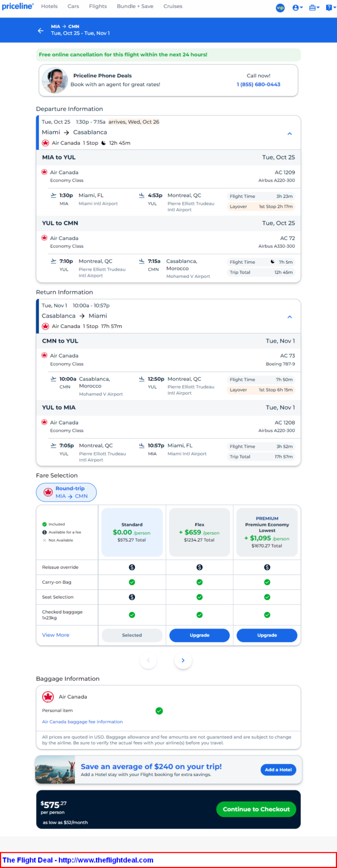Screen dimensions: 337x868
Task: Select the Standard fare card
Action: (132, 532)
